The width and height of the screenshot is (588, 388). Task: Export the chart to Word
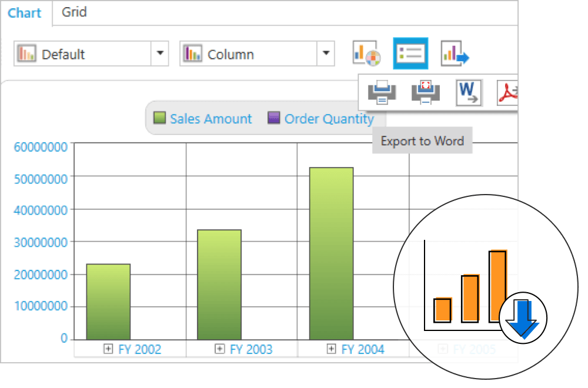[469, 92]
